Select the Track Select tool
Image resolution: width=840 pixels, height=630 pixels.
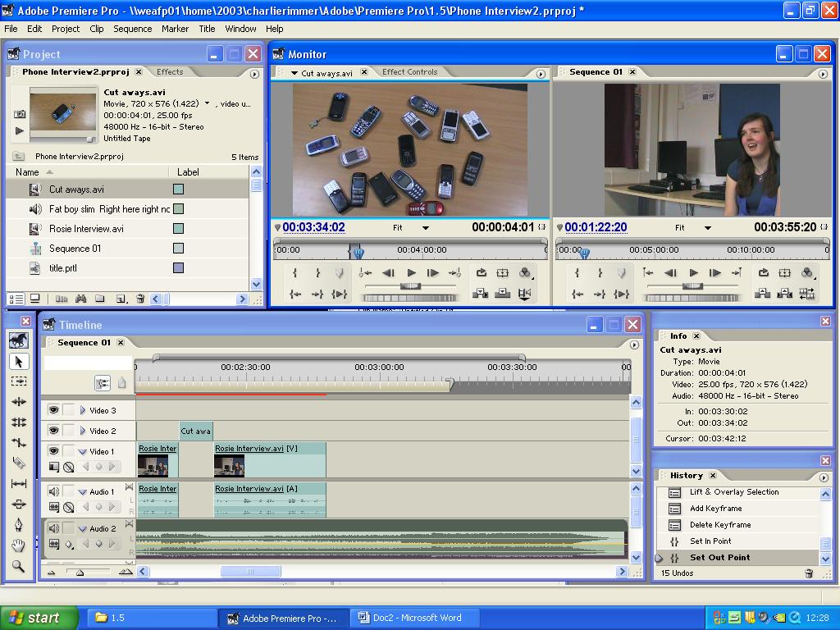click(19, 381)
